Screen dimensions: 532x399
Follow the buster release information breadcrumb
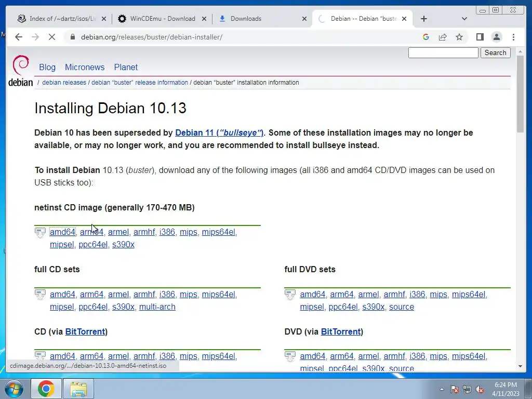[140, 83]
